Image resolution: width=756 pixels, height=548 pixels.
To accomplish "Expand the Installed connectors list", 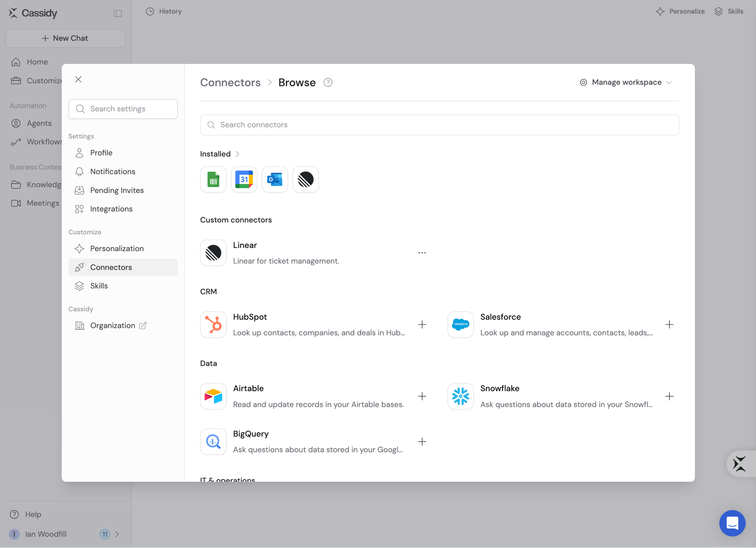I will pos(220,154).
